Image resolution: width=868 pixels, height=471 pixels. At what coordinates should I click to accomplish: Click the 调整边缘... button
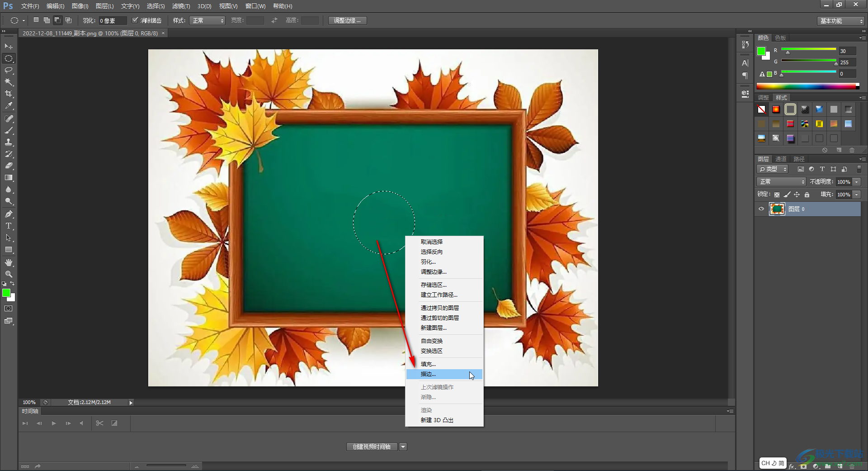pyautogui.click(x=347, y=21)
